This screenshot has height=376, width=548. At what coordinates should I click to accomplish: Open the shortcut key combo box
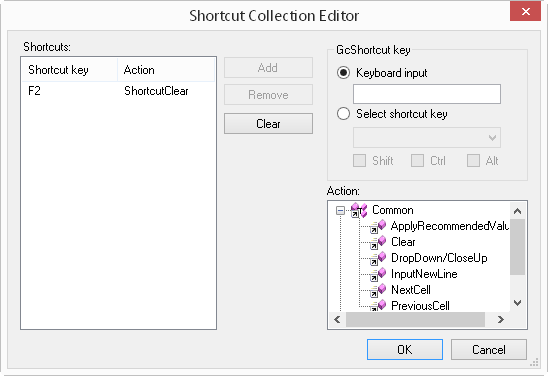pyautogui.click(x=427, y=137)
